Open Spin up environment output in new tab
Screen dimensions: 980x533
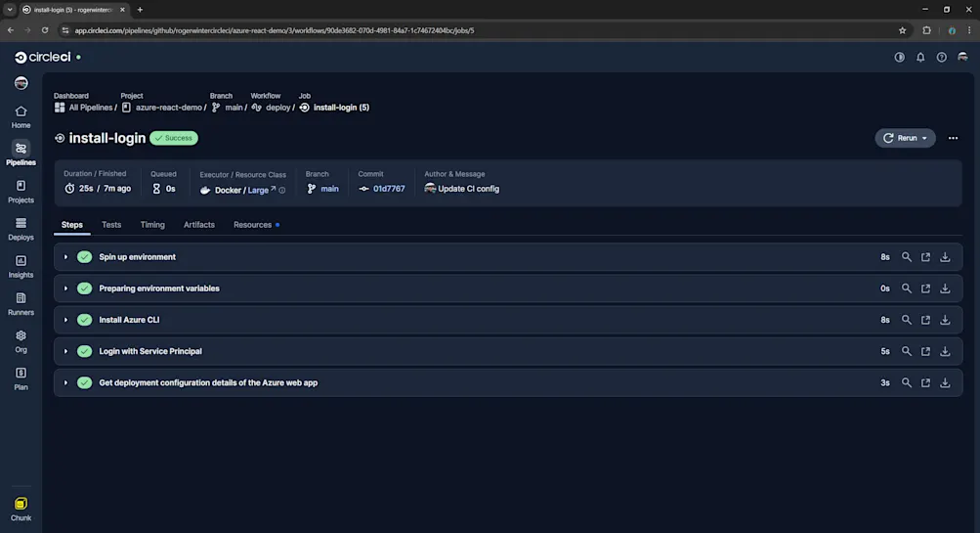(925, 257)
